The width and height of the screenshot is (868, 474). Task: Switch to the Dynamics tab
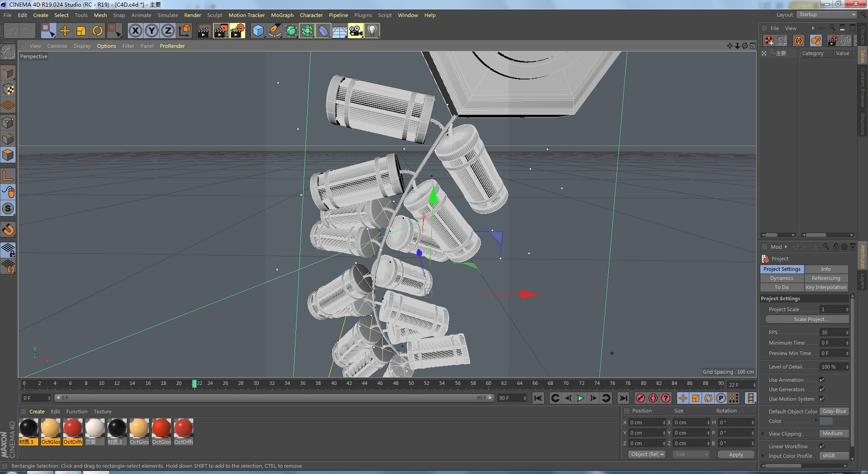click(x=782, y=278)
